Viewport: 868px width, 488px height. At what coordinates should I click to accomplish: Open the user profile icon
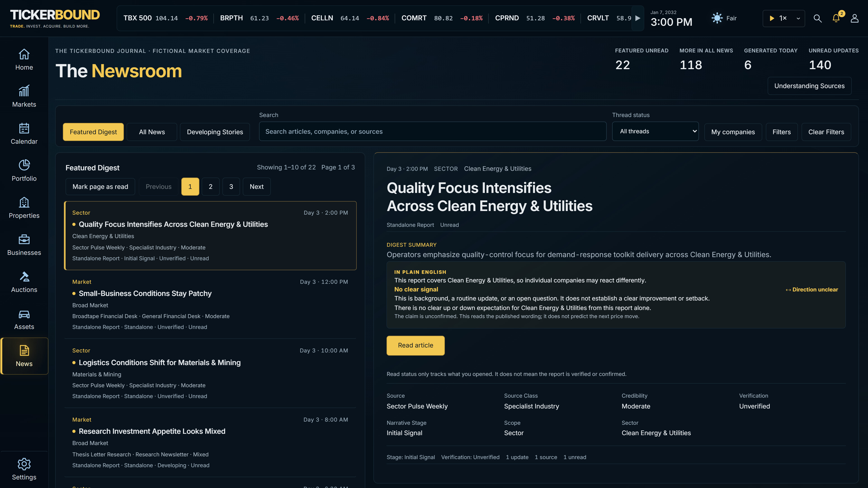(x=854, y=18)
